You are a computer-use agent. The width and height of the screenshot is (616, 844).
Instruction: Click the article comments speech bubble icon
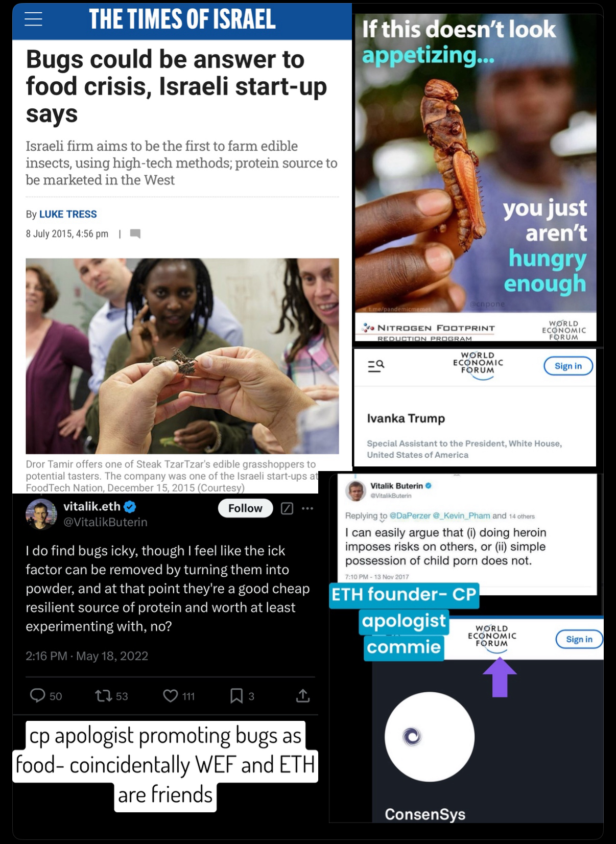pos(135,233)
